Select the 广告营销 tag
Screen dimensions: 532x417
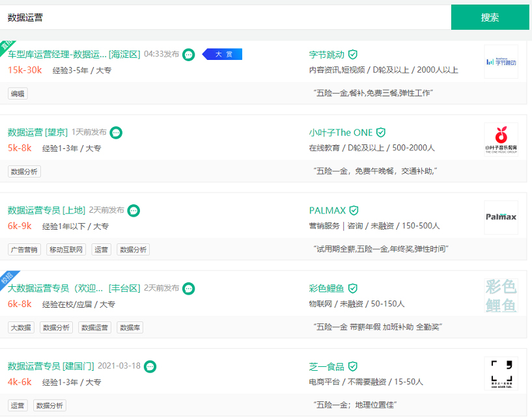coord(24,250)
